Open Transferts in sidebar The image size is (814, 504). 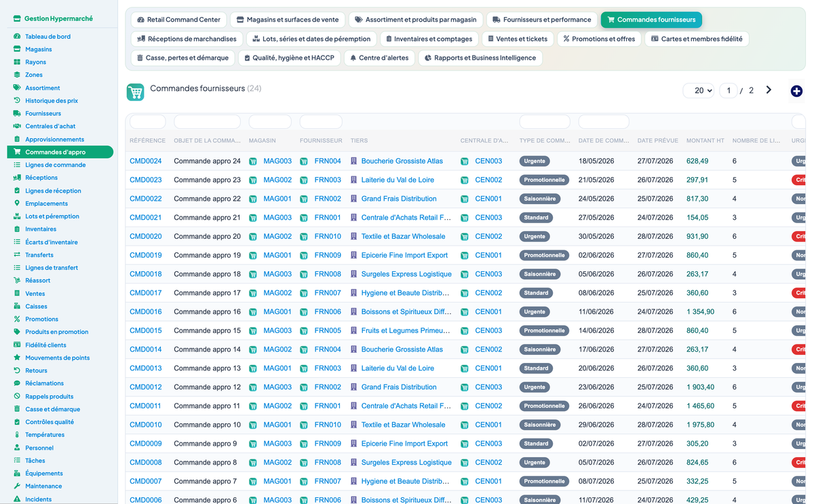(39, 255)
